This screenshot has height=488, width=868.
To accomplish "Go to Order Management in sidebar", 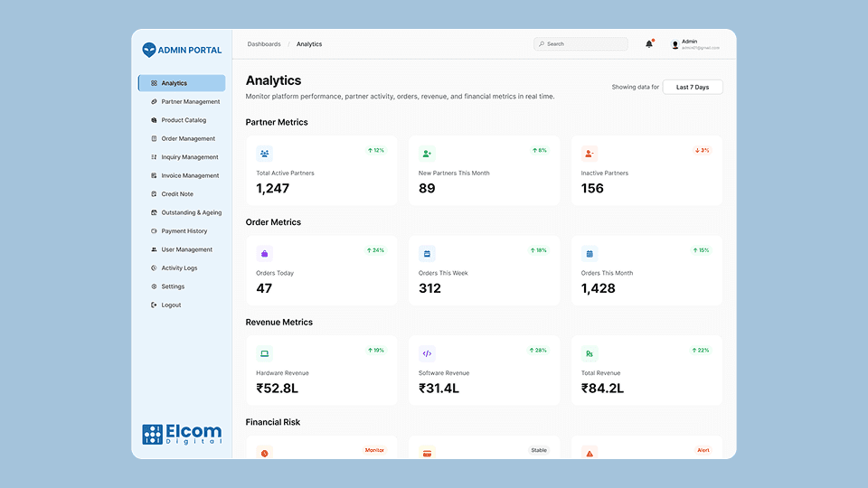I will coord(188,139).
